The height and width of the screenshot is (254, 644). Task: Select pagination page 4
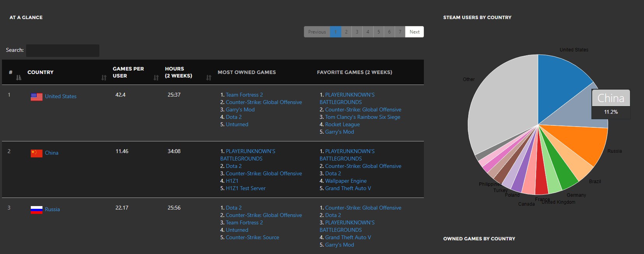(367, 32)
